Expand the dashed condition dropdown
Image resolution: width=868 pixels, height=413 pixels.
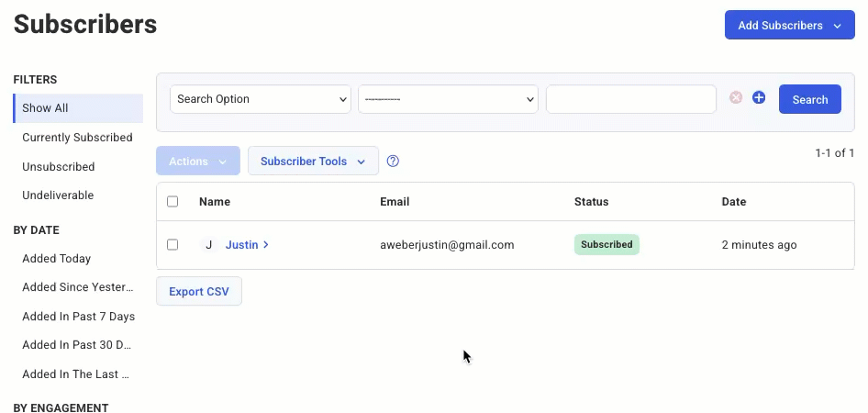448,99
